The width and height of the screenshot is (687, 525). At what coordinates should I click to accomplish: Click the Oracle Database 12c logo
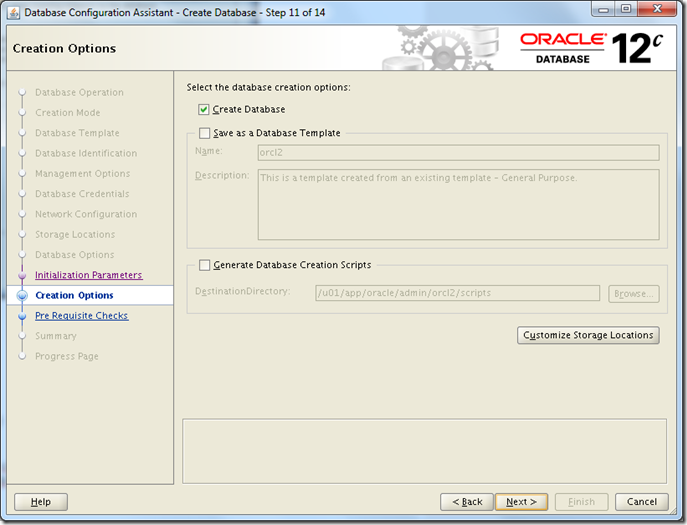point(591,48)
